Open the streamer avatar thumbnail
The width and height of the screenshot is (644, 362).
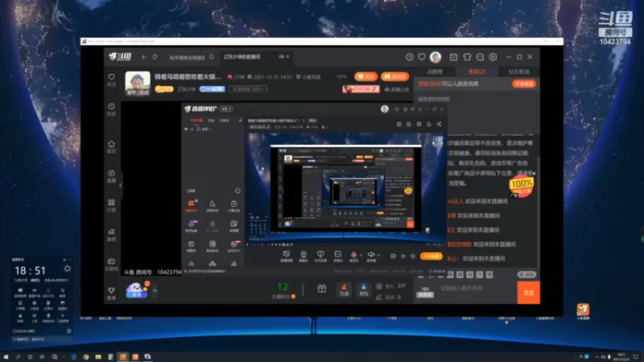point(138,84)
